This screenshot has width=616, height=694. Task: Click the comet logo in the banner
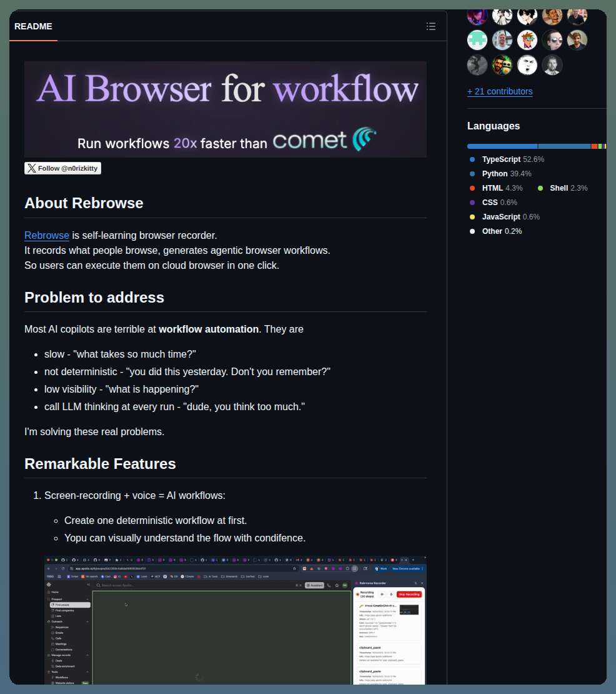click(325, 139)
